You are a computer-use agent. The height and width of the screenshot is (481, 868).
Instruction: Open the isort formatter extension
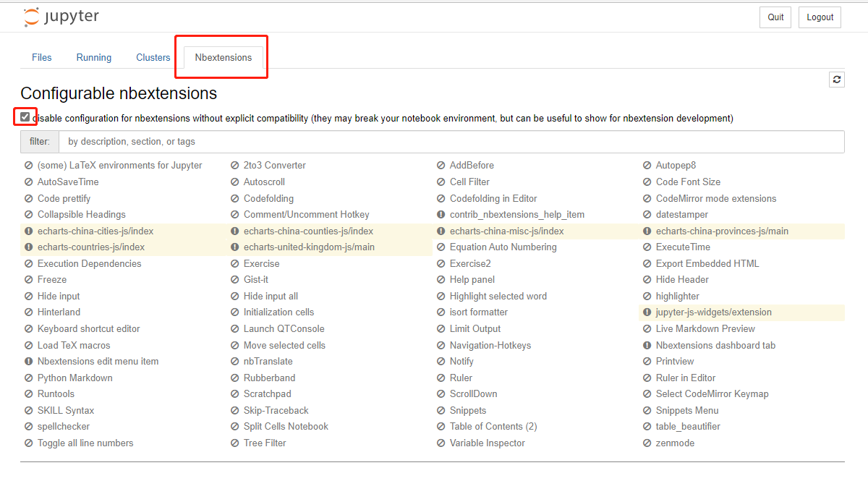[479, 312]
